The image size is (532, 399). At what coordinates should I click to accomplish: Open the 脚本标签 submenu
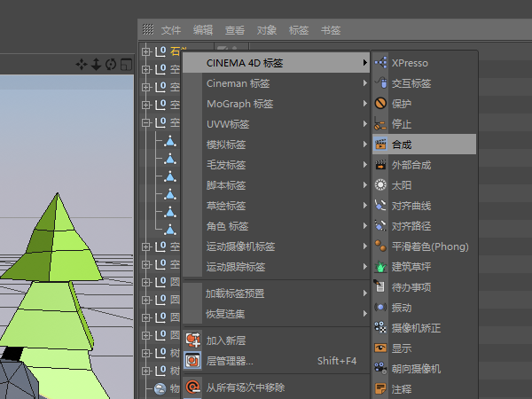pos(276,185)
